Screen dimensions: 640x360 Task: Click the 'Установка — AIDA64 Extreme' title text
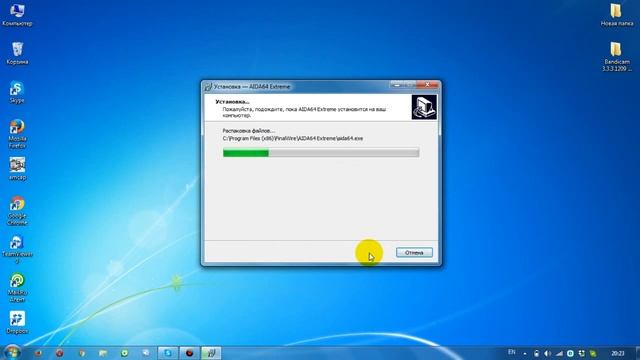tap(252, 87)
